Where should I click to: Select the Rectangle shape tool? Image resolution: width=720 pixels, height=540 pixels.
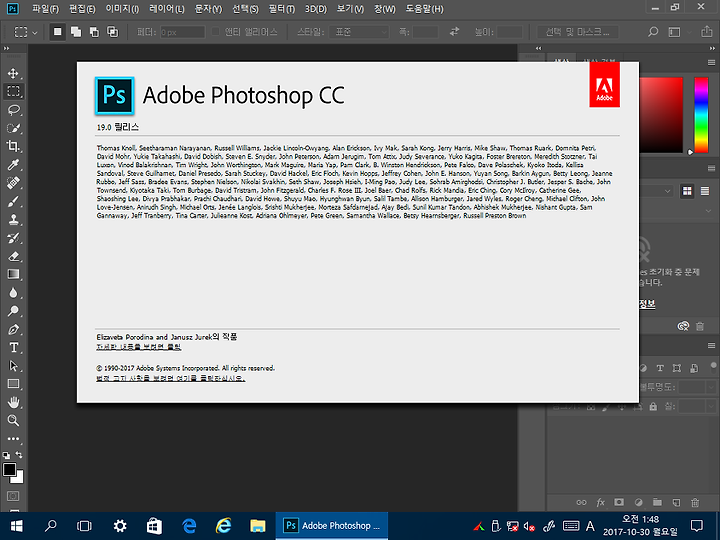click(x=13, y=384)
